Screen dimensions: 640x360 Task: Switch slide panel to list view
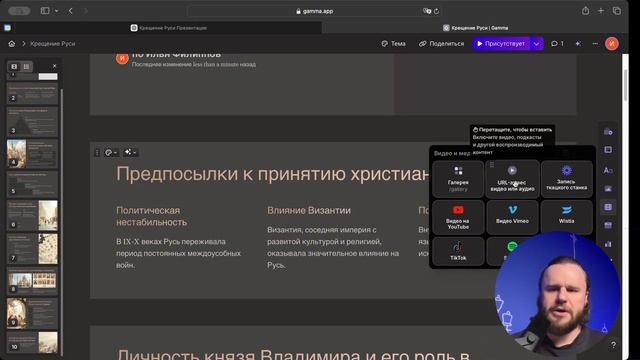pyautogui.click(x=26, y=66)
